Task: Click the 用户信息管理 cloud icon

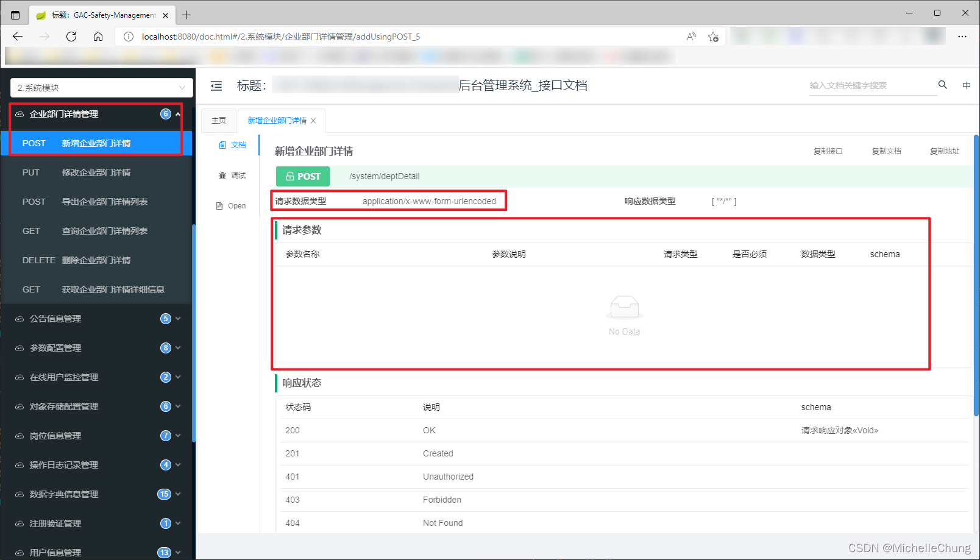Action: pyautogui.click(x=20, y=553)
